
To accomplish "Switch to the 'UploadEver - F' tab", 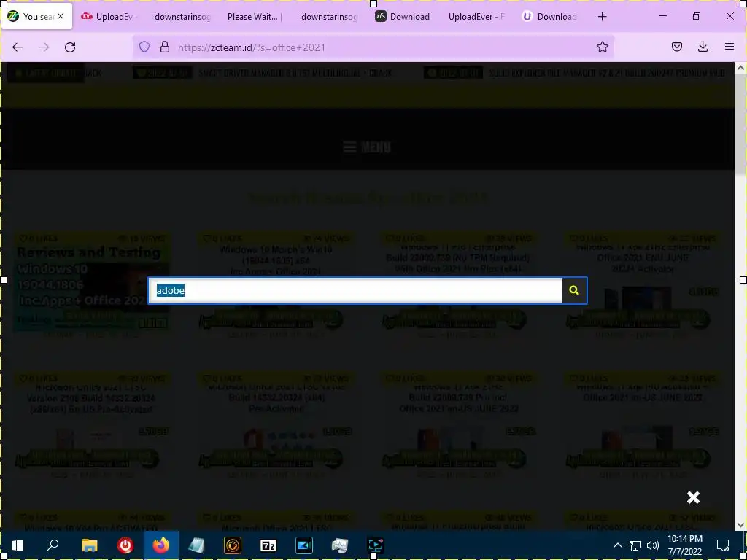I will [x=476, y=17].
